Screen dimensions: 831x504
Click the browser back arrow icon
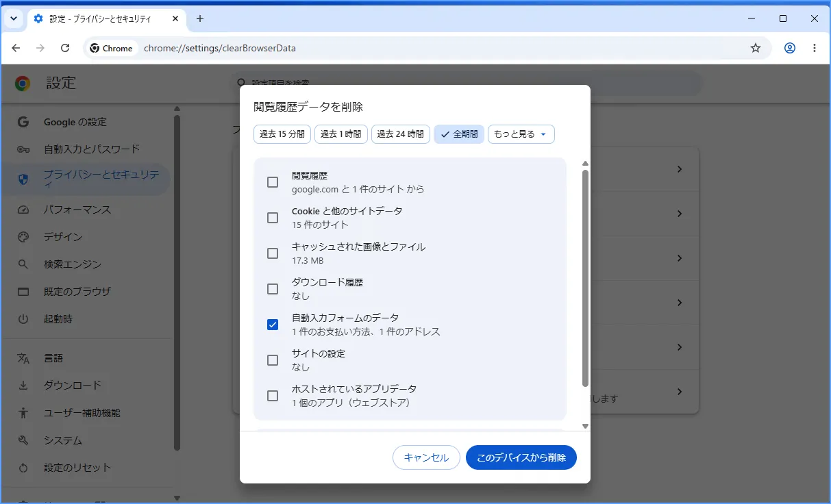16,48
